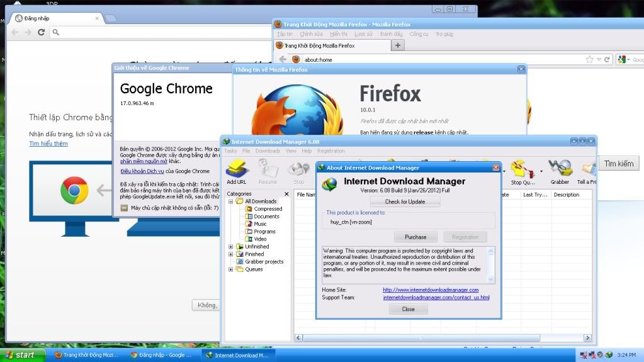This screenshot has height=362, width=644.
Task: Open the Firefox Đánh dấu menu
Action: [x=391, y=34]
